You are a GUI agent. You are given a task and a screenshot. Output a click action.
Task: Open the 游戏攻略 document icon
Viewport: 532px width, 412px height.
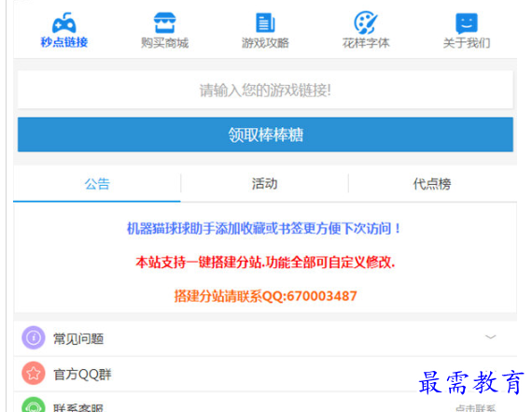click(x=265, y=22)
